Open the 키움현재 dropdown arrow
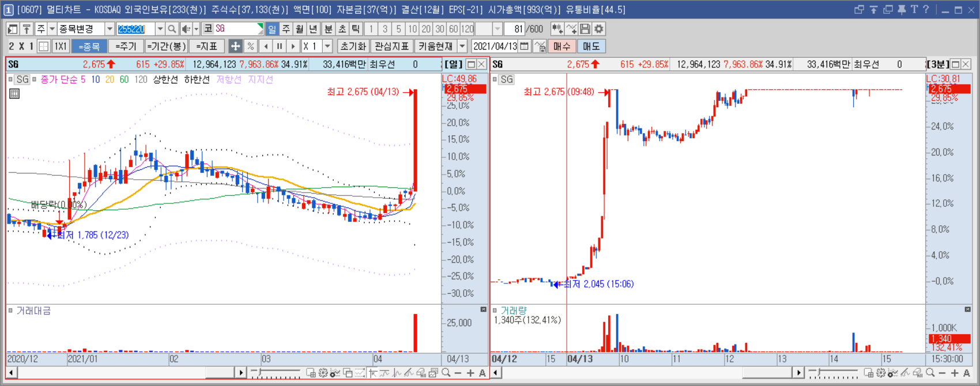 point(462,46)
